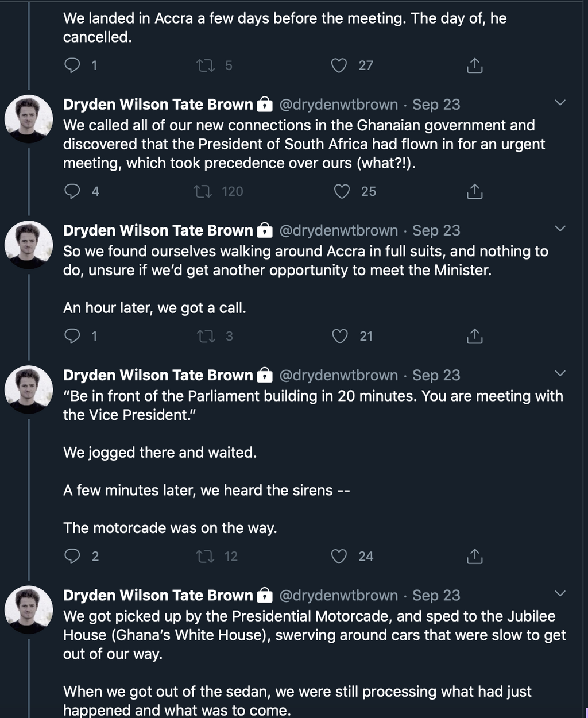Open @drydenwtbrown handle on Presidential Motorcade tweet
The height and width of the screenshot is (718, 588).
[x=338, y=595]
